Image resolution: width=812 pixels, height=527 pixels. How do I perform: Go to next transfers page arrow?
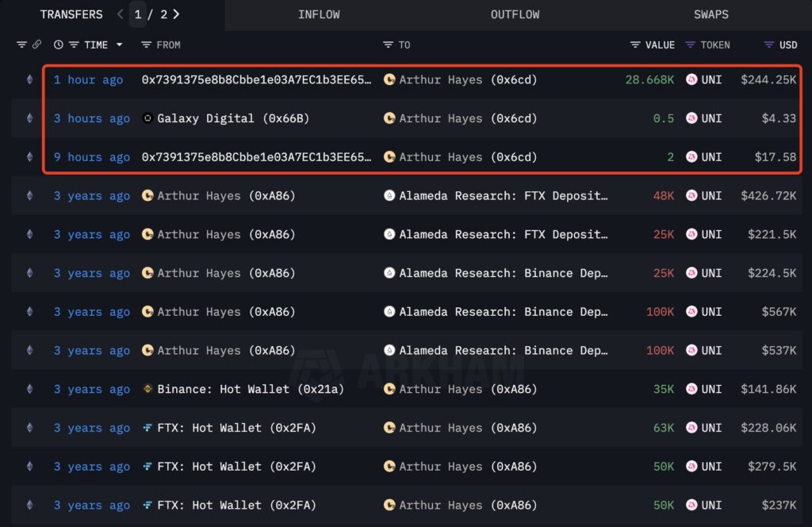[176, 14]
